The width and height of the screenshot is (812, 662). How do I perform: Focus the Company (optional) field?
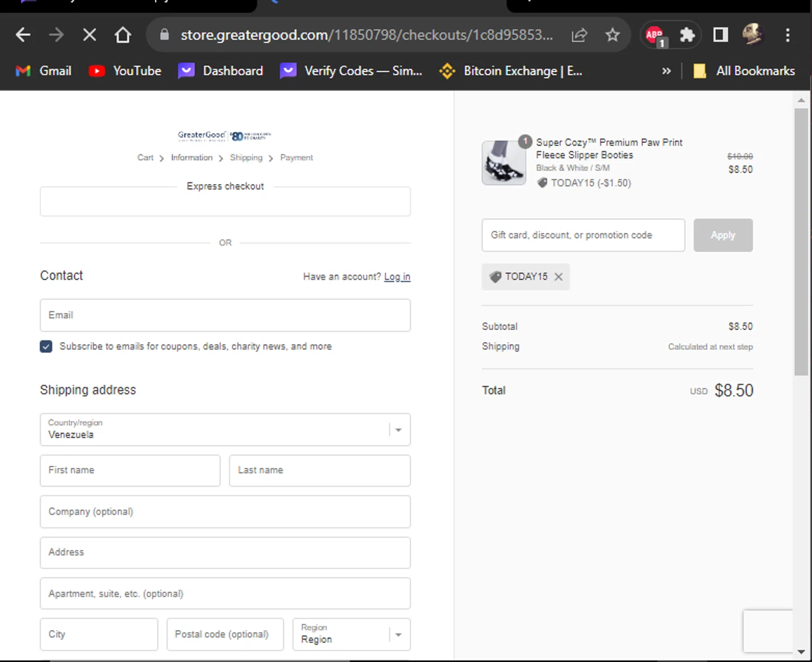(x=225, y=512)
